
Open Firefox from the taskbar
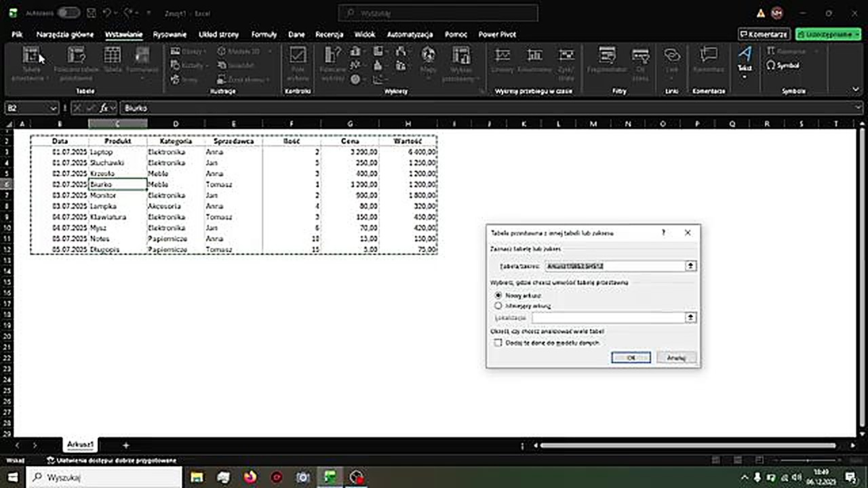pyautogui.click(x=250, y=478)
